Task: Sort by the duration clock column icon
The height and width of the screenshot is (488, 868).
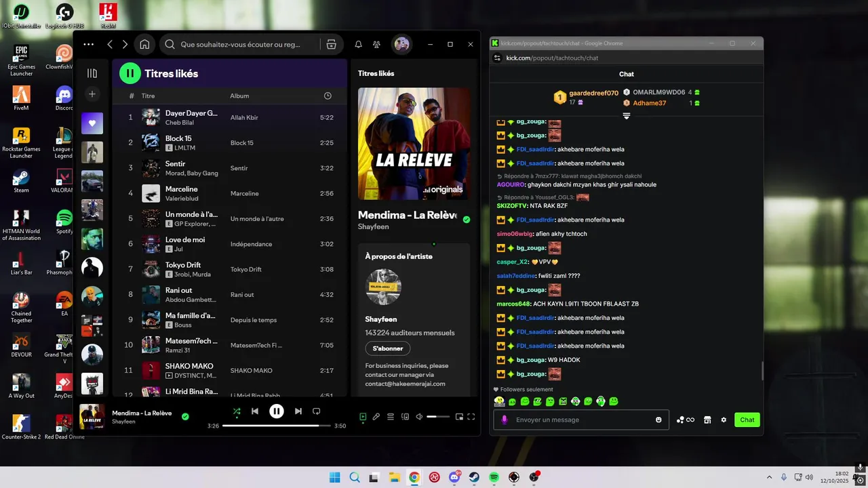Action: (328, 96)
